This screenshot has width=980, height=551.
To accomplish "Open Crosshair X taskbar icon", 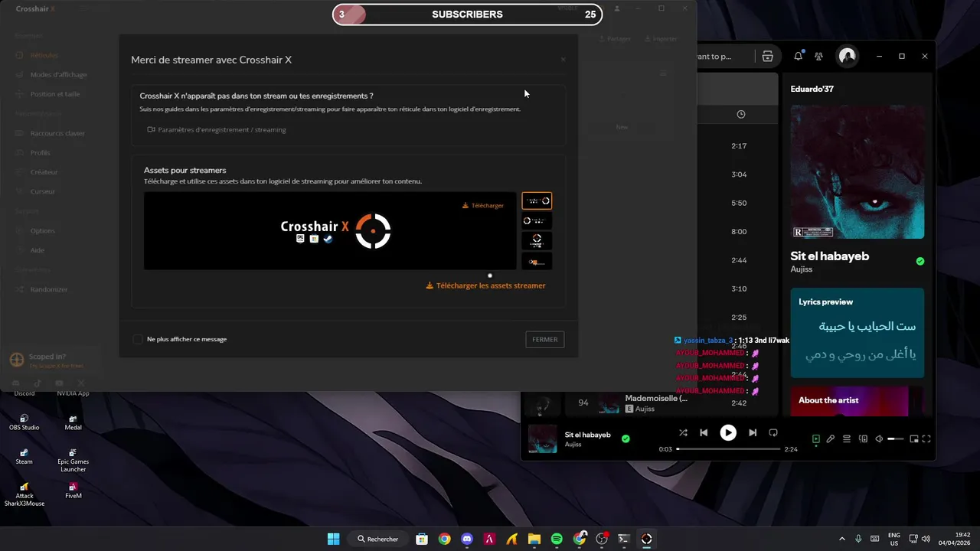I will coord(647,539).
